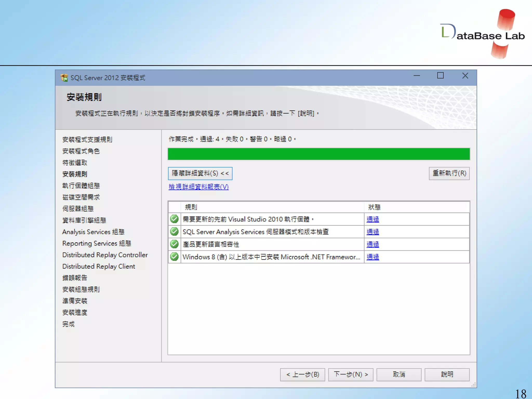532x399 pixels.
Task: Select 特徵選取 step in sidebar
Action: [x=75, y=163]
